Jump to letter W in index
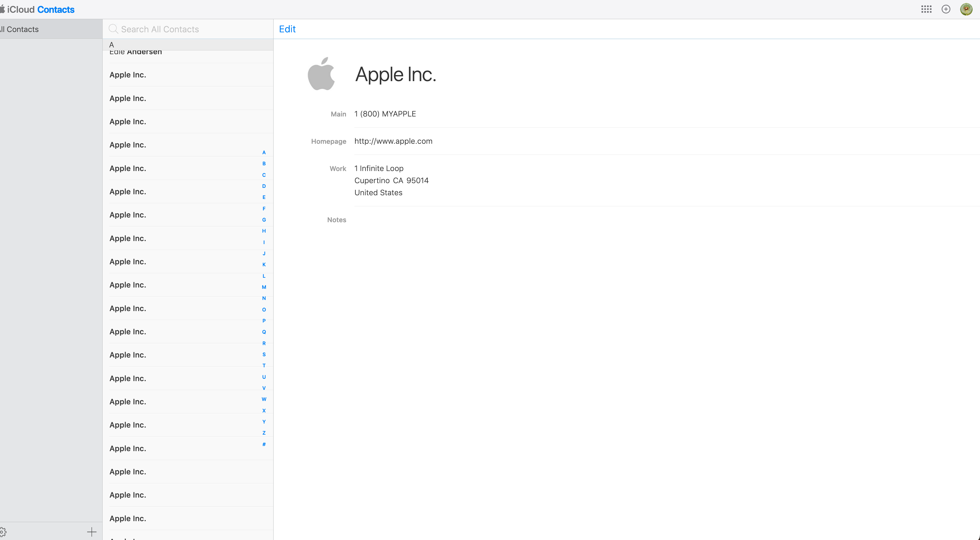This screenshot has width=980, height=540. point(264,399)
